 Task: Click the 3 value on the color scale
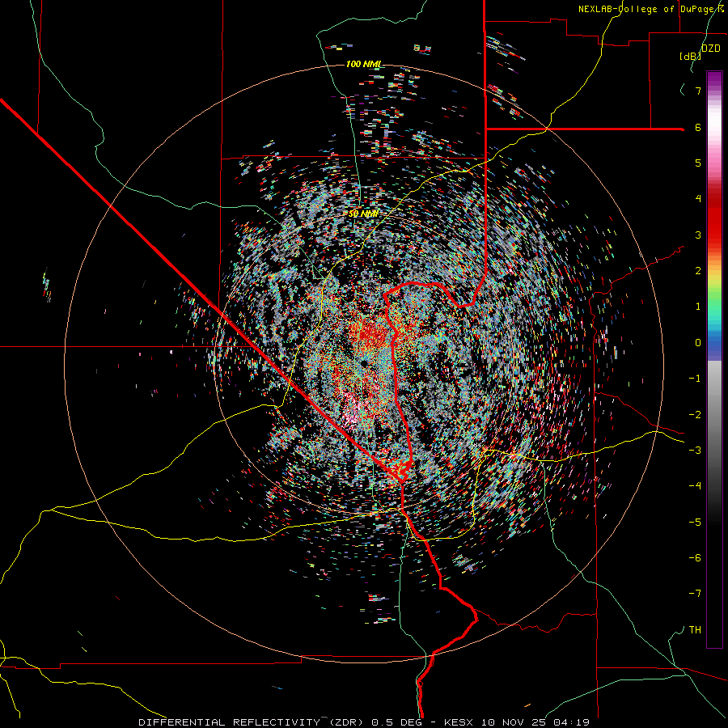pyautogui.click(x=698, y=235)
